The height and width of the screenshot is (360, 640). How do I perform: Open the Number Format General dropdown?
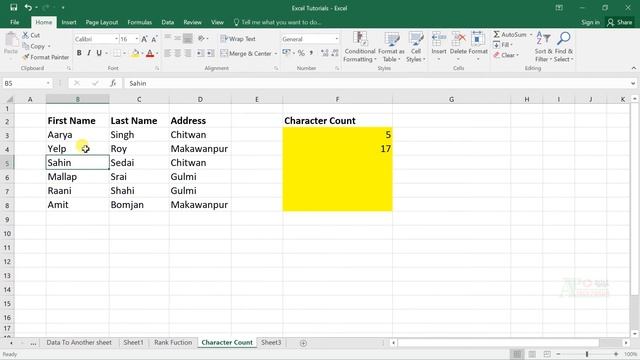[337, 39]
